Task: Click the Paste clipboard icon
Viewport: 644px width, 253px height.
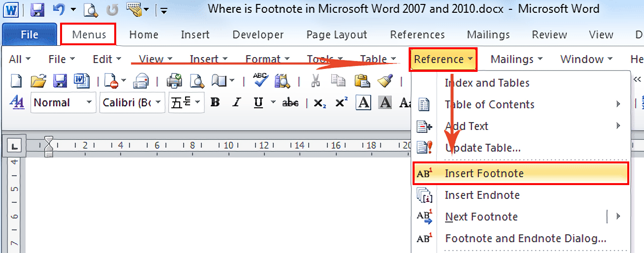Action: click(362, 81)
